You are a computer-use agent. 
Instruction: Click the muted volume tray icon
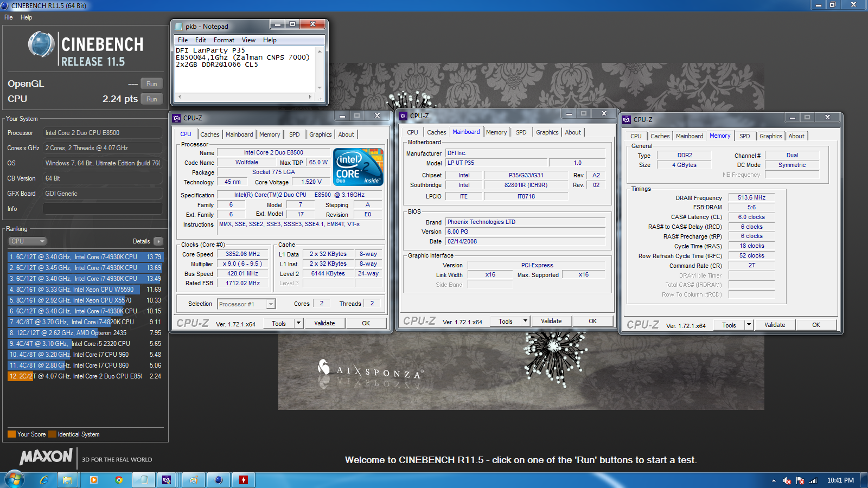(x=787, y=480)
